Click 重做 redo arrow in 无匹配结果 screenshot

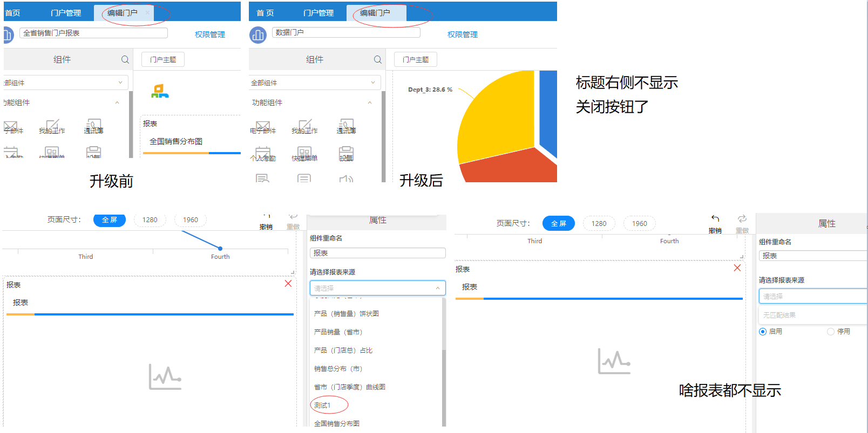click(742, 218)
